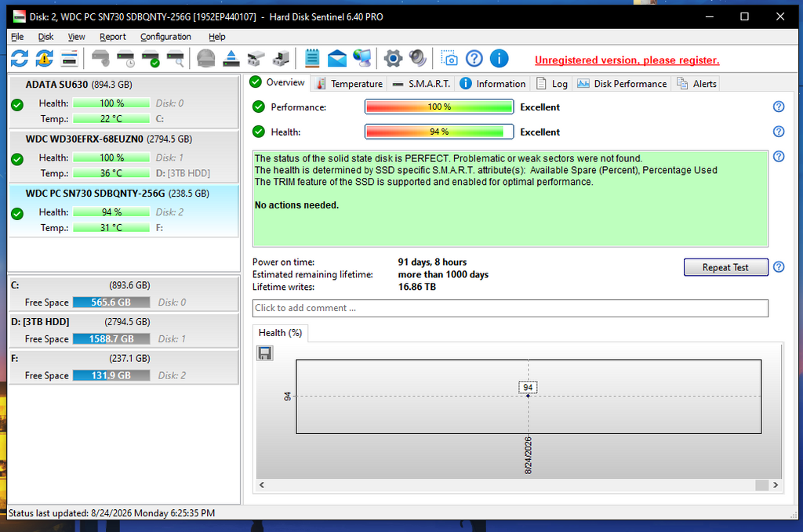The height and width of the screenshot is (532, 803).
Task: Open the gear configuration toolbar icon
Action: (x=393, y=58)
